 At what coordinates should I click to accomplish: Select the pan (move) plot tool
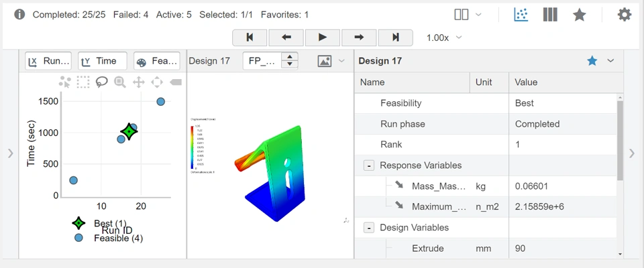pyautogui.click(x=139, y=82)
